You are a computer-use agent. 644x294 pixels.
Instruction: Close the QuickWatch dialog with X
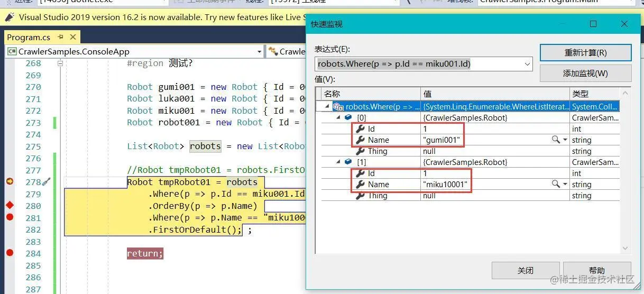[624, 24]
